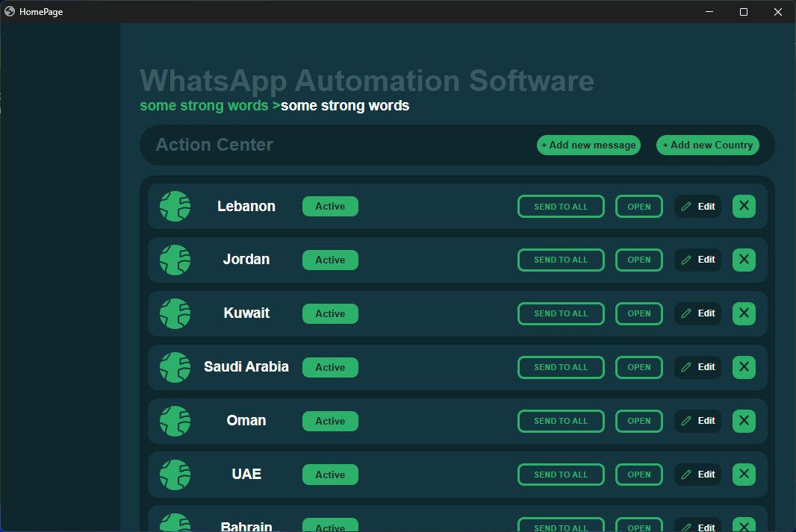This screenshot has width=796, height=532.
Task: Remove Saudi Arabia with the X button
Action: (744, 367)
